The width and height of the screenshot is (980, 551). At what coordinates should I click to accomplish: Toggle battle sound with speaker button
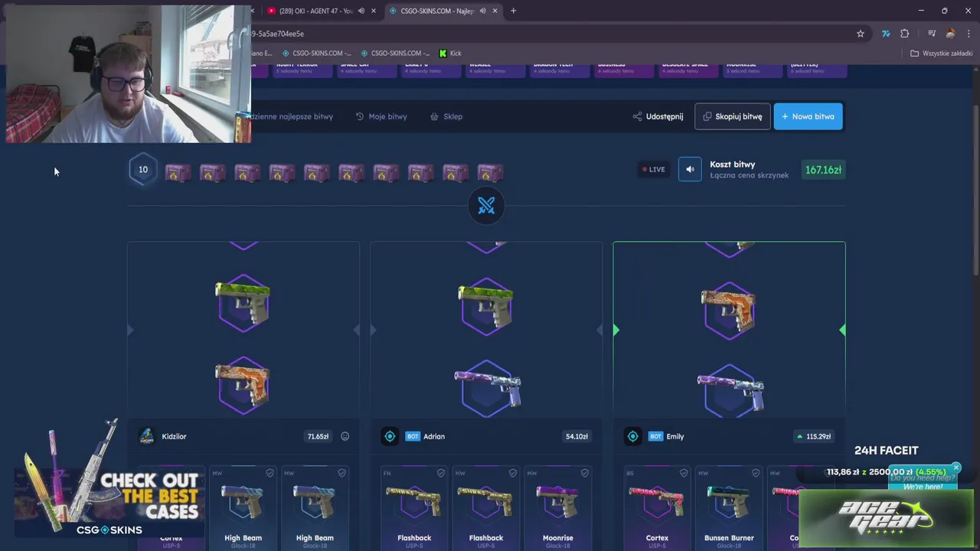click(x=690, y=169)
